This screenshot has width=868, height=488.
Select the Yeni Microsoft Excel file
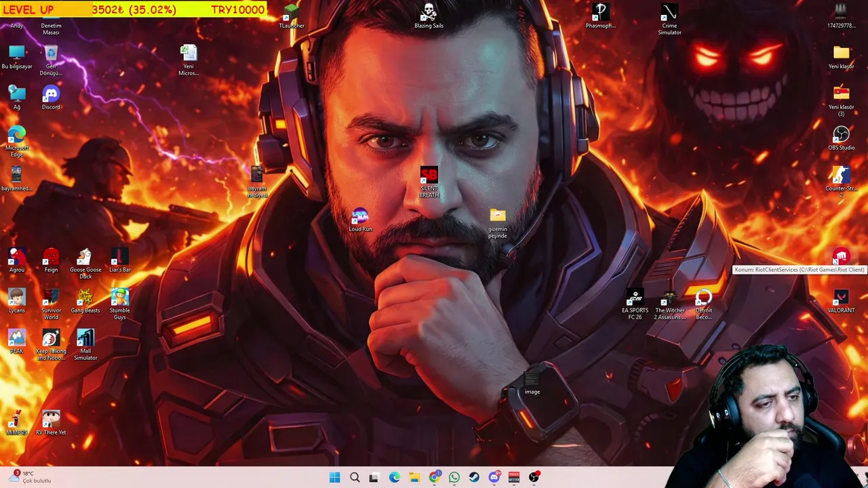[189, 61]
